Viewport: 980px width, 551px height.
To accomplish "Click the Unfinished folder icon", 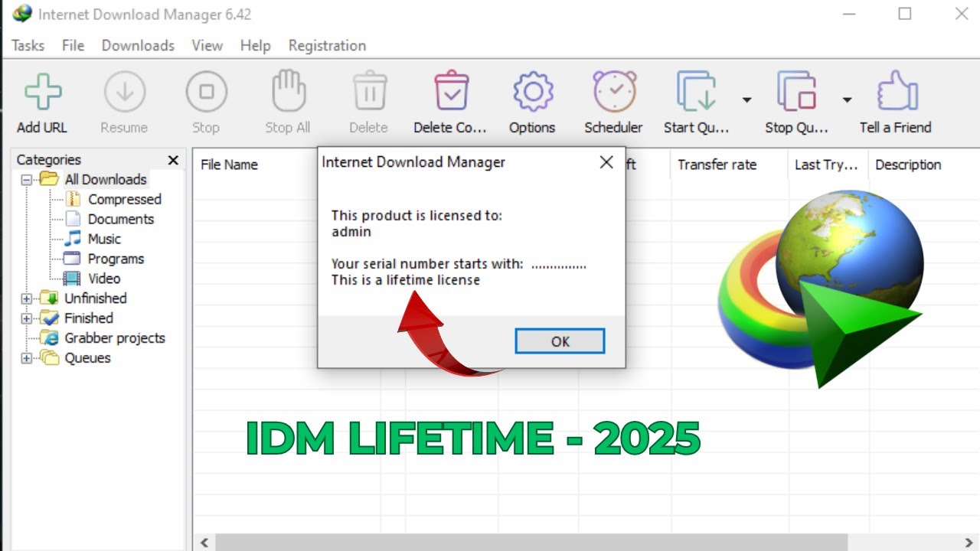I will click(50, 298).
